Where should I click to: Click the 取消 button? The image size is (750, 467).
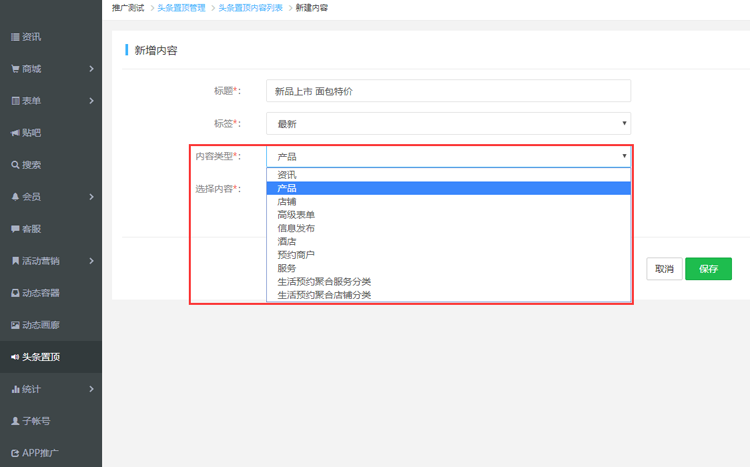coord(664,269)
